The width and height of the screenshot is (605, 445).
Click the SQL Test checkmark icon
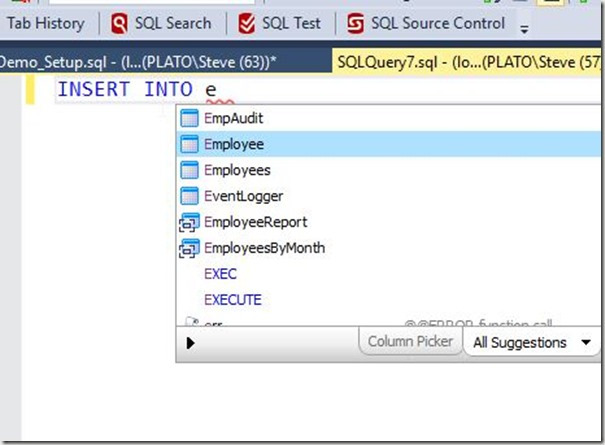coord(246,24)
